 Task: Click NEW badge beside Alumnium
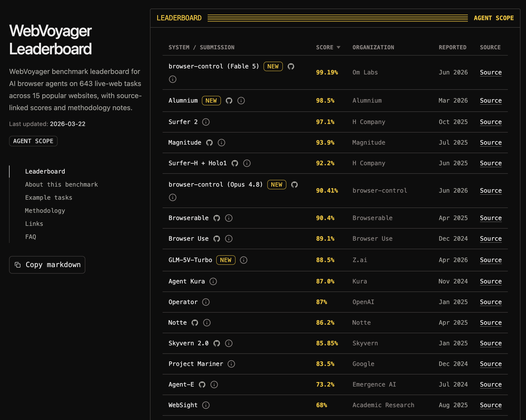[211, 101]
